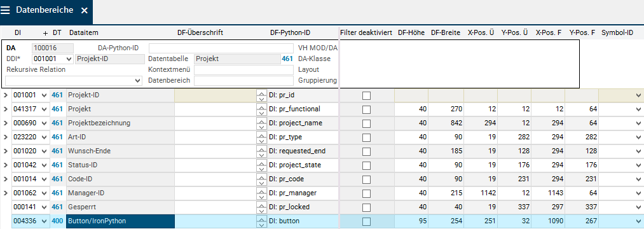
Task: Expand the Art-ID row arrow
Action: [x=5, y=137]
